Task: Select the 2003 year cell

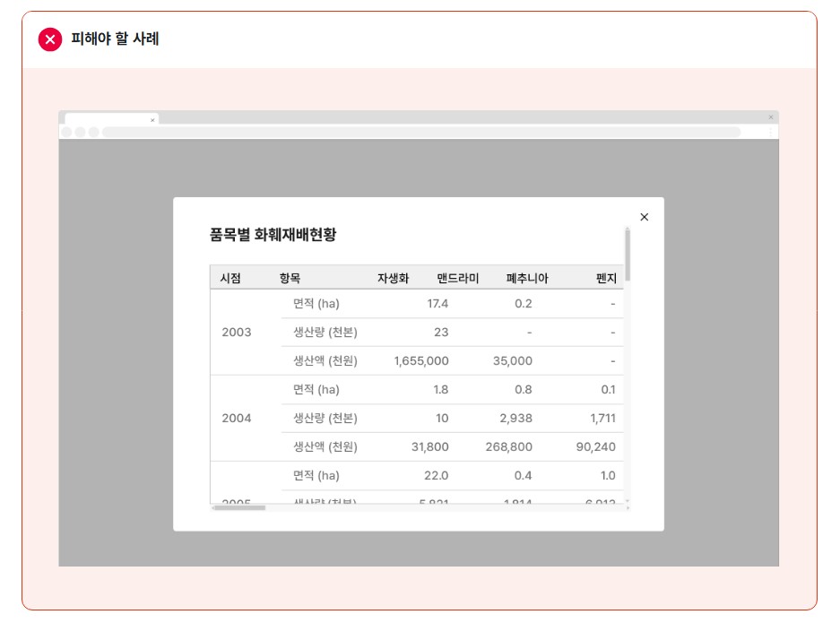Action: [237, 333]
